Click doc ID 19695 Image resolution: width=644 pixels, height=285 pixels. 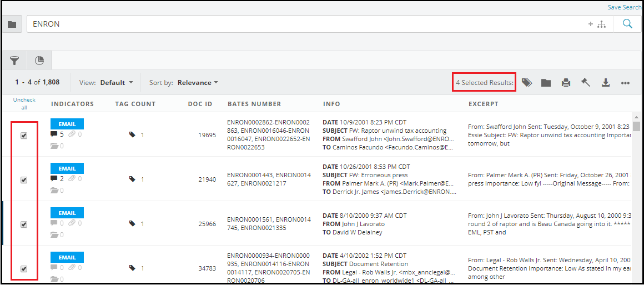click(208, 135)
